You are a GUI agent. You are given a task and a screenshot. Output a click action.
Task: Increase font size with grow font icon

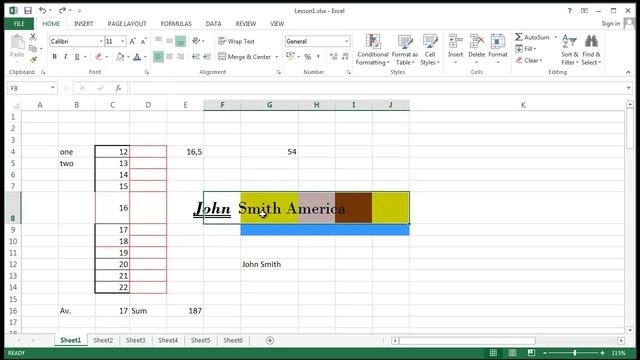point(132,41)
